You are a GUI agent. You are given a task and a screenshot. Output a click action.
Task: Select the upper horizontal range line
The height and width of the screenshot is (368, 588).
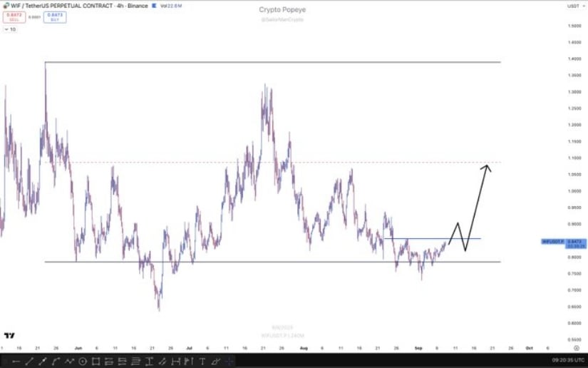coord(273,62)
